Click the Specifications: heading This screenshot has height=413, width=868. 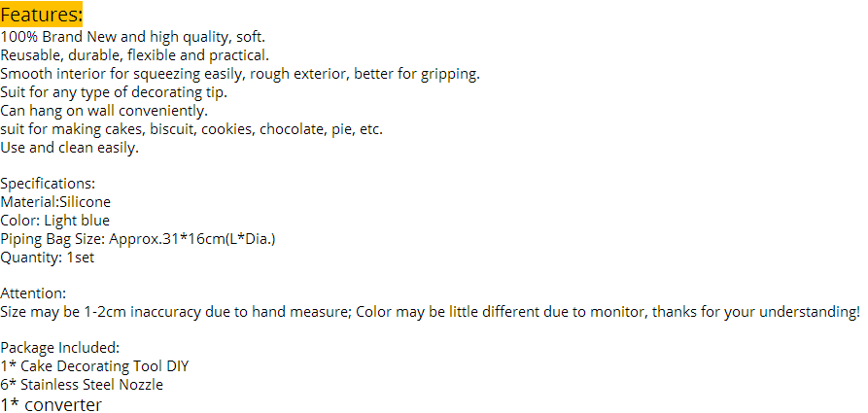click(x=48, y=184)
